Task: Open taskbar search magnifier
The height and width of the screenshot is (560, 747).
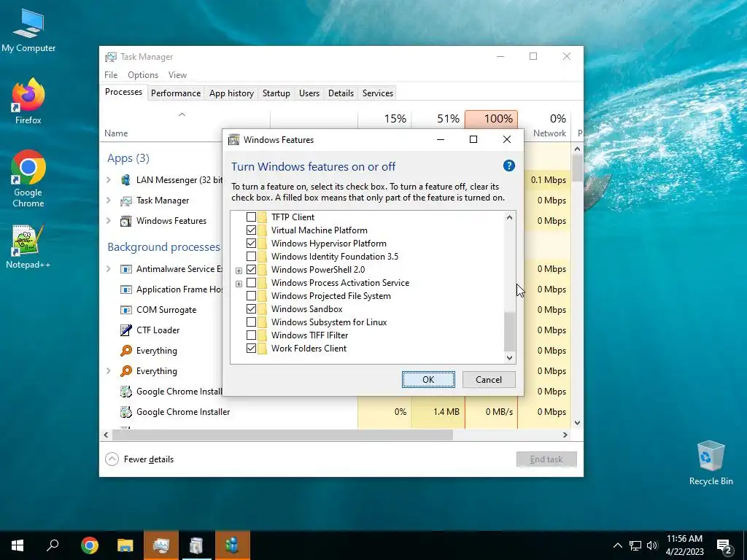Action: (x=53, y=545)
